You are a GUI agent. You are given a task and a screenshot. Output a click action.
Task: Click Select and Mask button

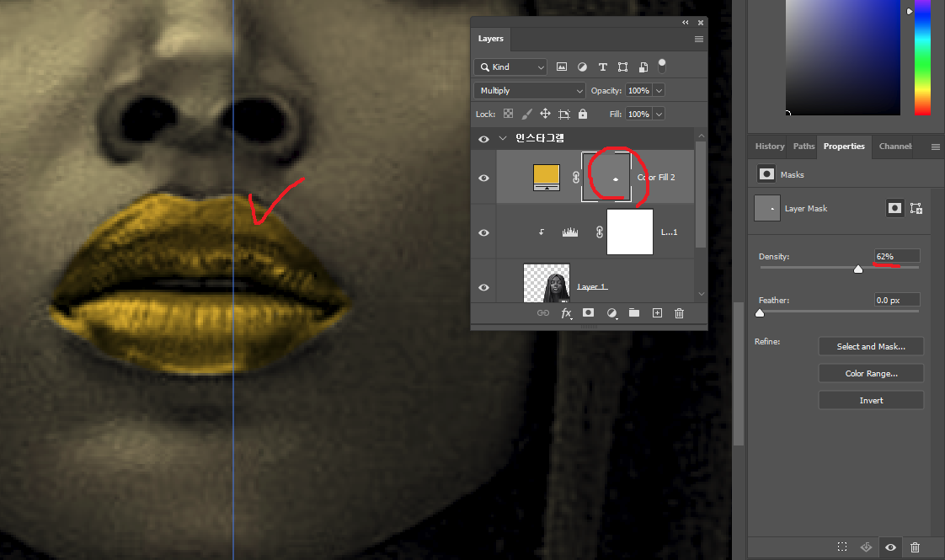[x=871, y=347]
